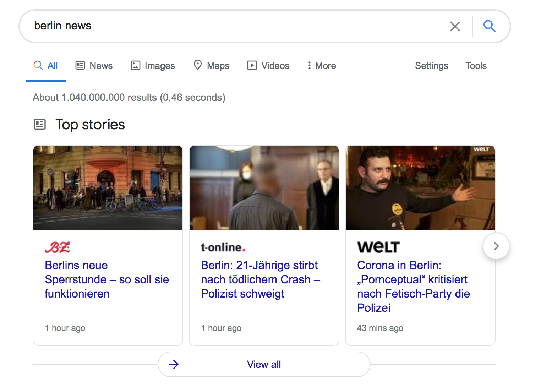The height and width of the screenshot is (392, 541).
Task: Click the WELT publisher logo
Action: point(378,247)
